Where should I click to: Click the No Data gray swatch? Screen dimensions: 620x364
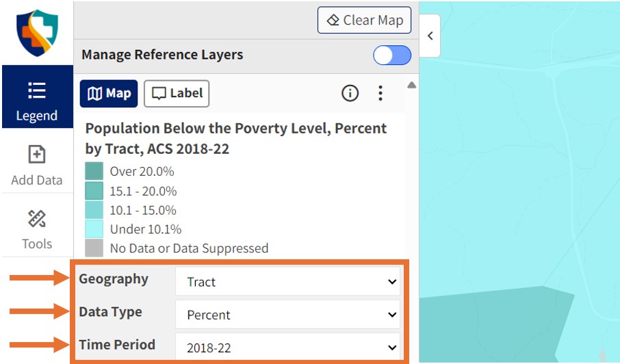pos(94,248)
